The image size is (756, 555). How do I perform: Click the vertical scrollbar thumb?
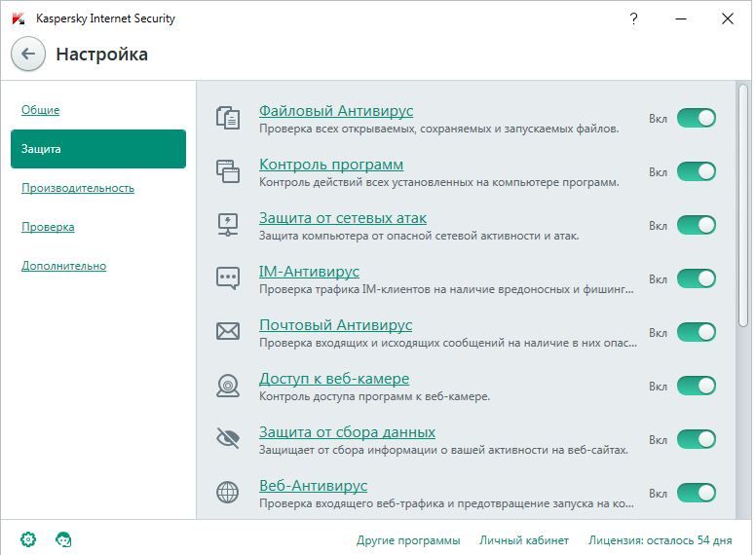click(744, 204)
